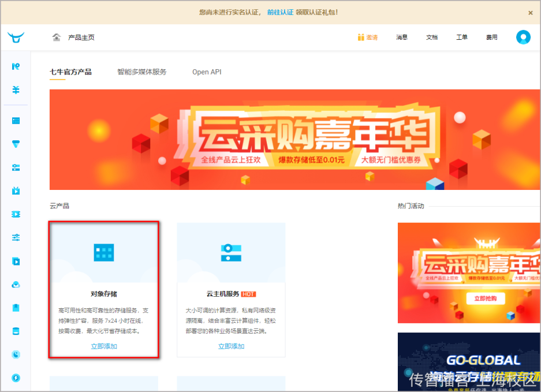
Task: Open the bookmark document sidebar icon
Action: click(x=16, y=308)
